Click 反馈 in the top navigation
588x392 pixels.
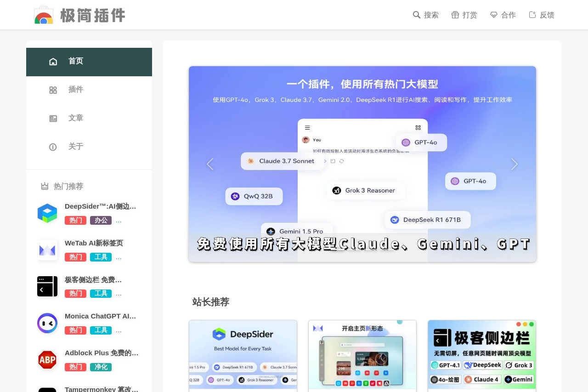pos(547,15)
